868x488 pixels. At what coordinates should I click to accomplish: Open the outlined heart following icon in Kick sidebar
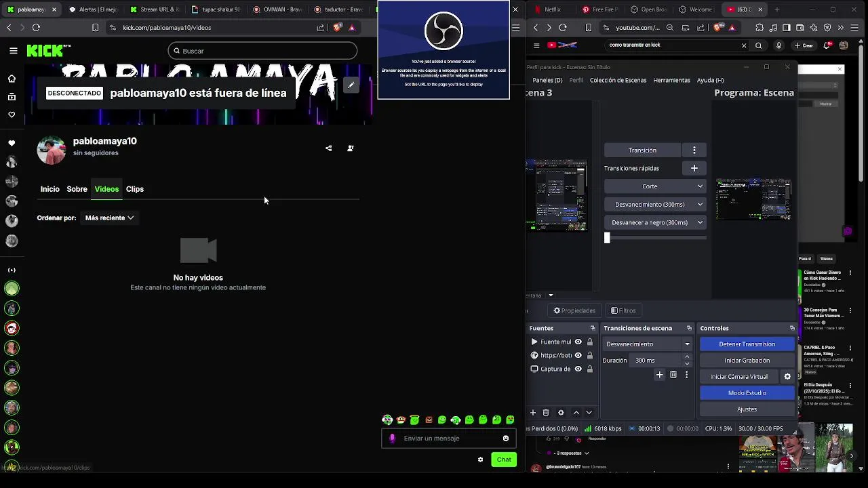pos(12,115)
